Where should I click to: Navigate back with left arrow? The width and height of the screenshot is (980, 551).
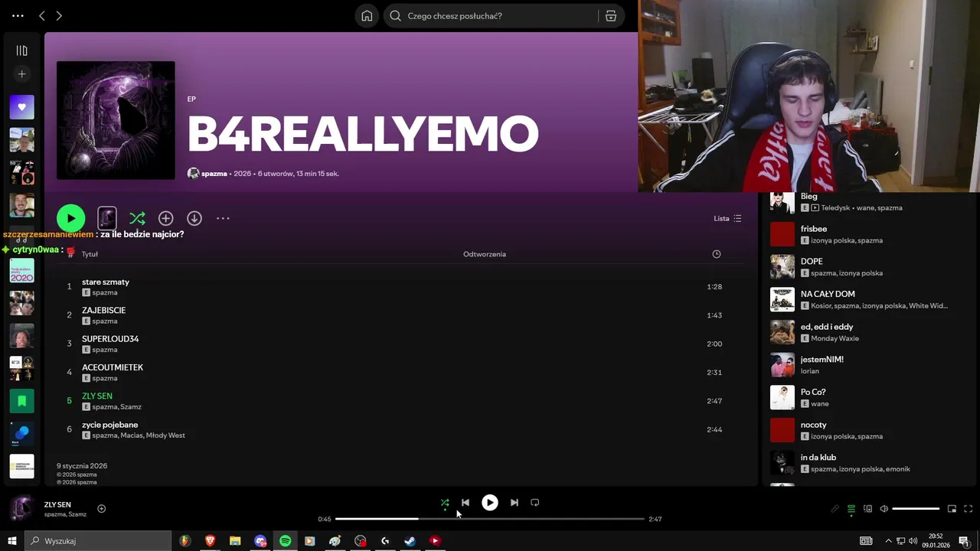coord(42,16)
